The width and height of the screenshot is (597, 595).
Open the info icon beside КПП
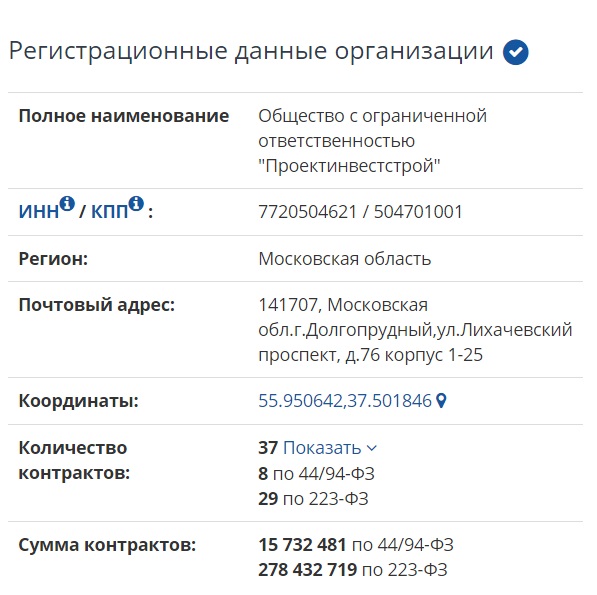tap(136, 203)
